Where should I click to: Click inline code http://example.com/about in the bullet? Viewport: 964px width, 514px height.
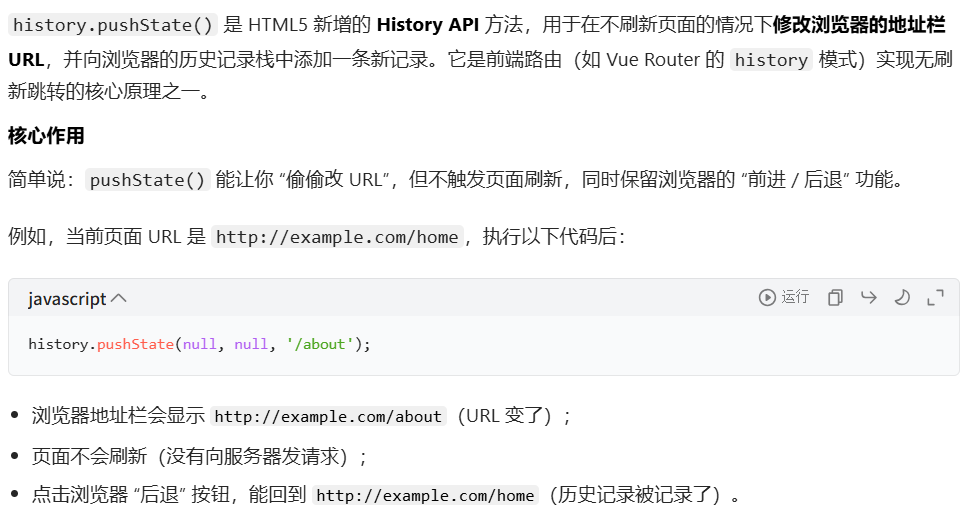[328, 417]
